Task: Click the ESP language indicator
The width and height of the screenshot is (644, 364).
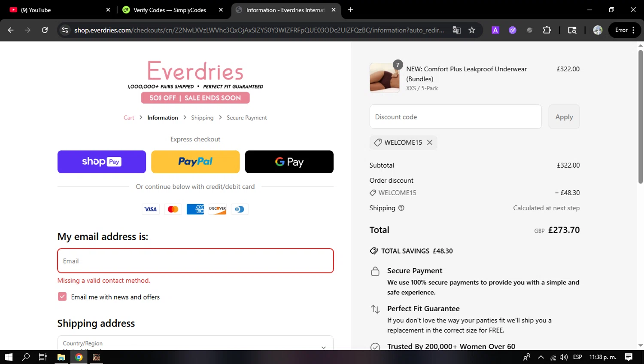Action: pyautogui.click(x=577, y=357)
